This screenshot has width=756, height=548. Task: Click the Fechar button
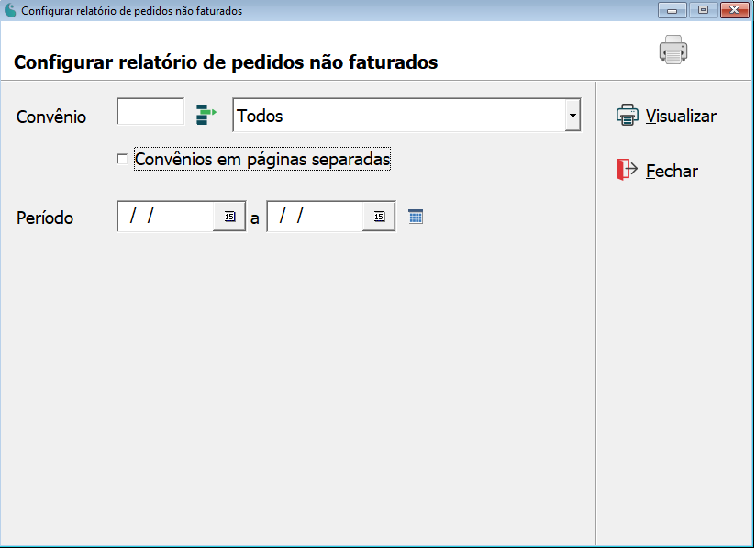[657, 171]
